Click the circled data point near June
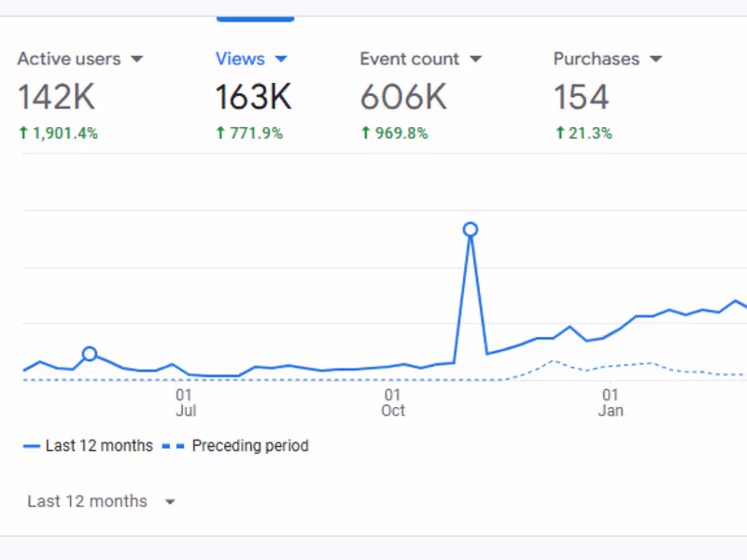This screenshot has width=747, height=560. pos(89,355)
